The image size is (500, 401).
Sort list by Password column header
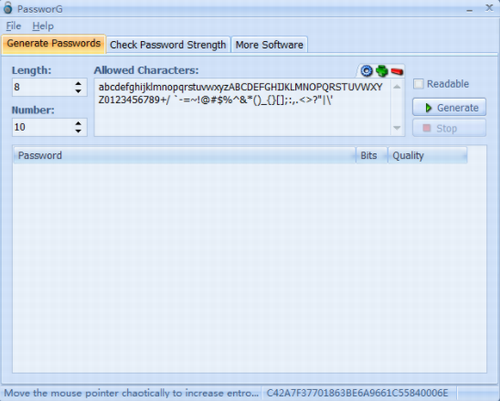(x=184, y=155)
